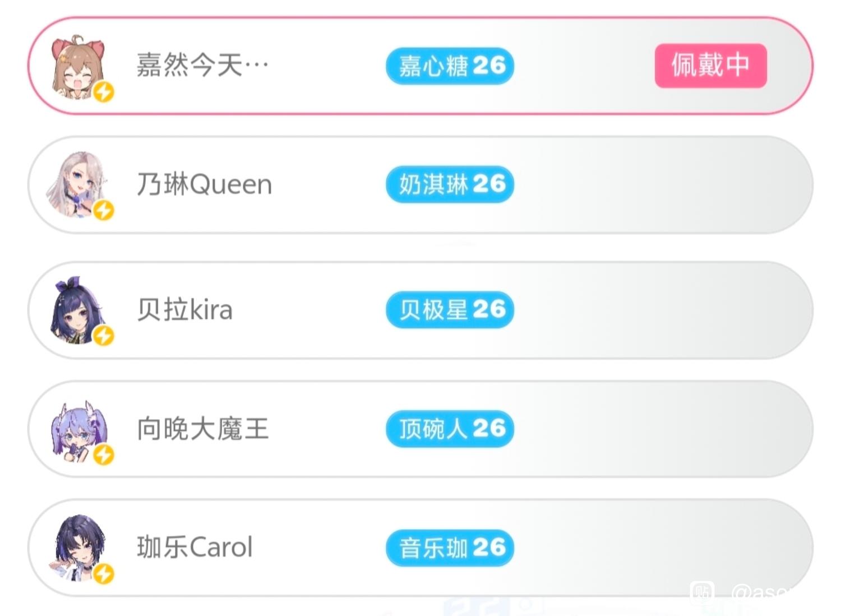Click lightning badge on 乃琳Queen avatar

point(104,210)
